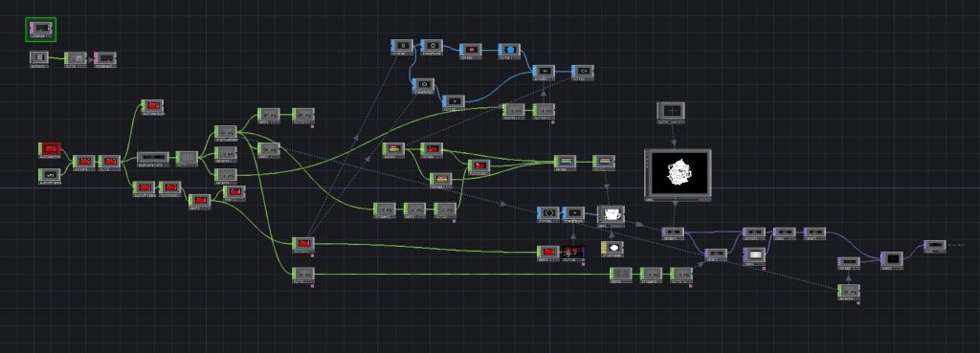Select the green-outlined node at top left
The height and width of the screenshot is (353, 980).
[40, 30]
